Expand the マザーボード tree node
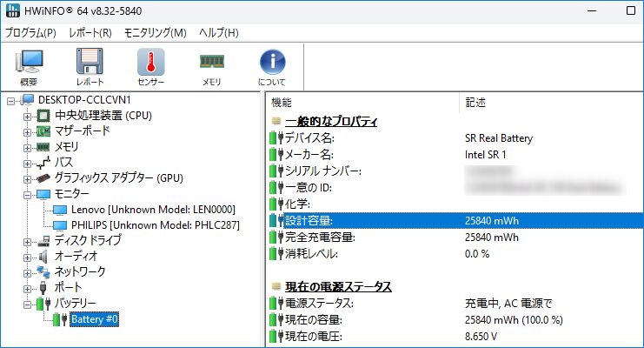This screenshot has height=348, width=644. coord(27,131)
